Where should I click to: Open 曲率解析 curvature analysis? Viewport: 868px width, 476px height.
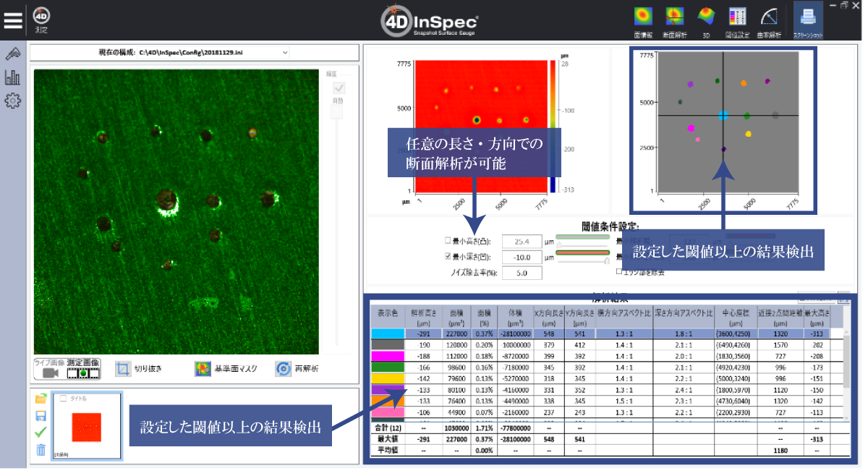point(768,20)
